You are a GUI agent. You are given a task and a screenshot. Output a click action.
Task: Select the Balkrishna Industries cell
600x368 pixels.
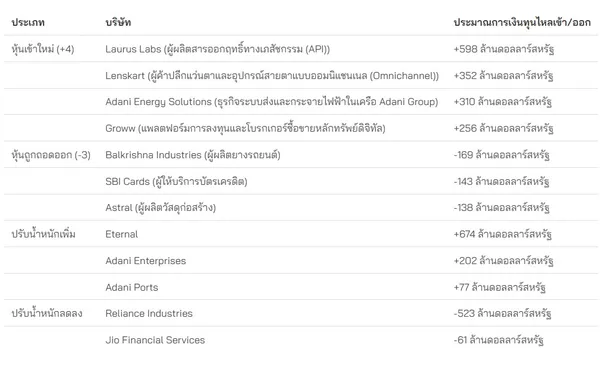click(193, 155)
